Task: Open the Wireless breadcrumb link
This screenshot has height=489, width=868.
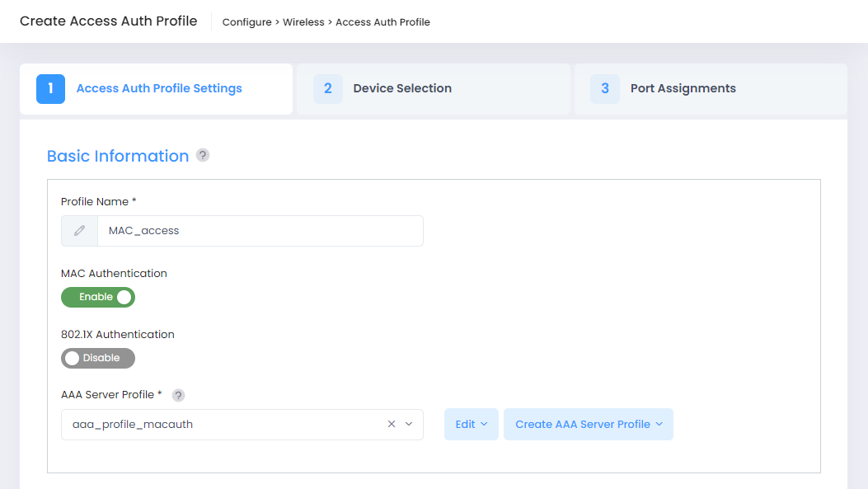Action: click(303, 22)
